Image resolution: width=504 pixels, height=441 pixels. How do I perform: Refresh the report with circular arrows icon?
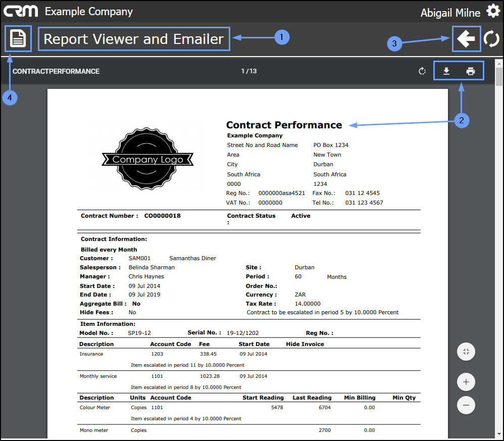click(491, 39)
